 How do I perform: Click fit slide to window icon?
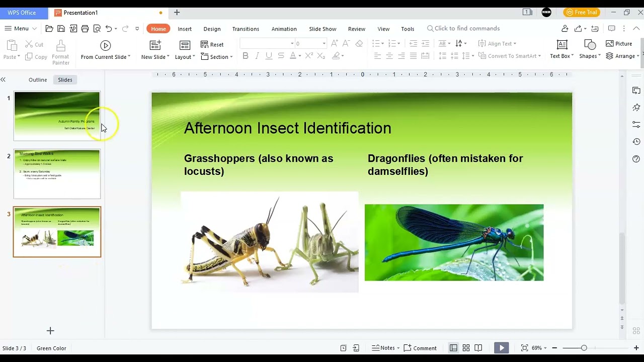[524, 348]
